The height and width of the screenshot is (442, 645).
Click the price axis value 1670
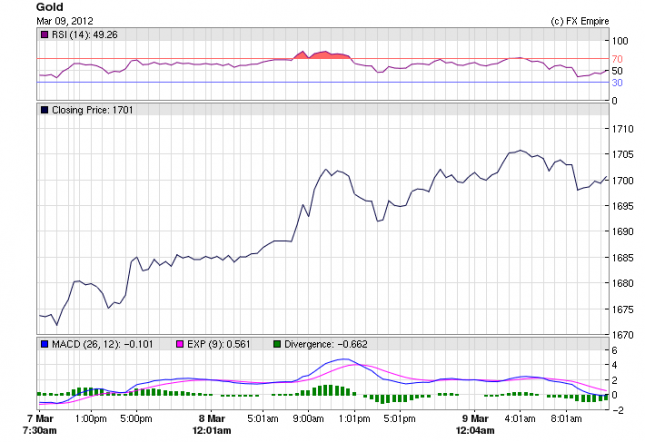(623, 335)
